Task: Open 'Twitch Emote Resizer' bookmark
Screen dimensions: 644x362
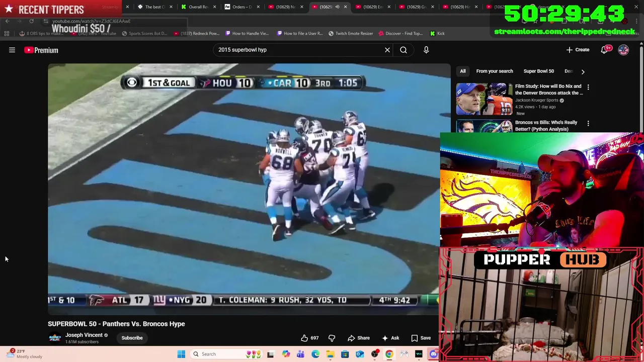Action: [x=351, y=33]
